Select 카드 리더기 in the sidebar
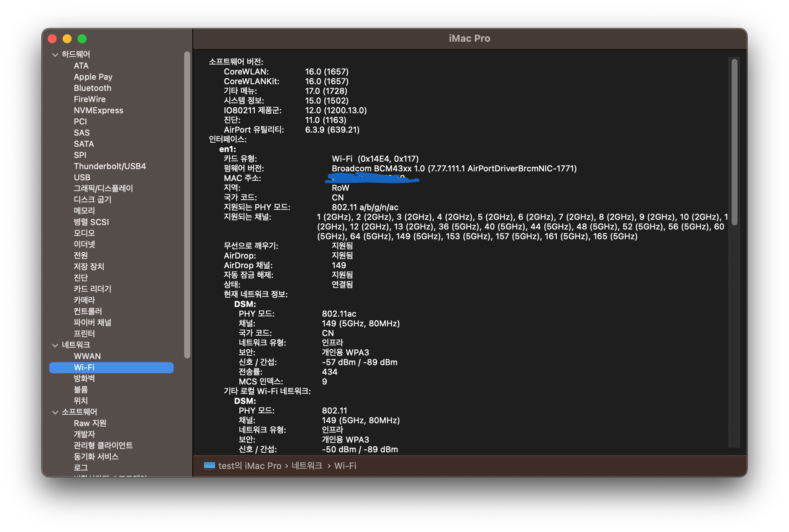The image size is (789, 532). pos(92,289)
